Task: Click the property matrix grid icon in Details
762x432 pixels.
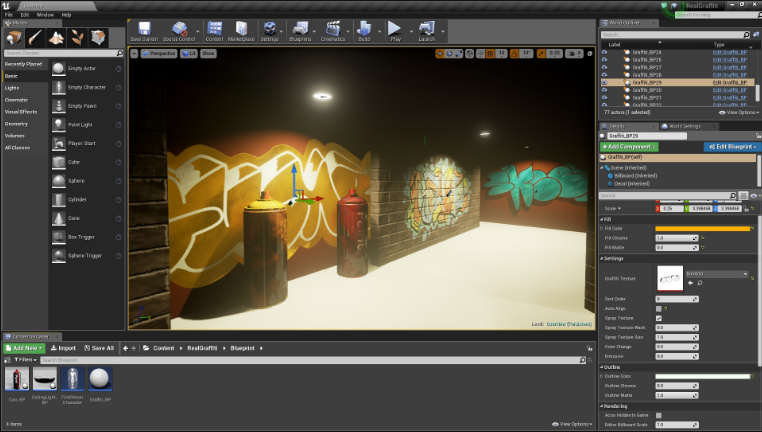Action: click(x=743, y=195)
